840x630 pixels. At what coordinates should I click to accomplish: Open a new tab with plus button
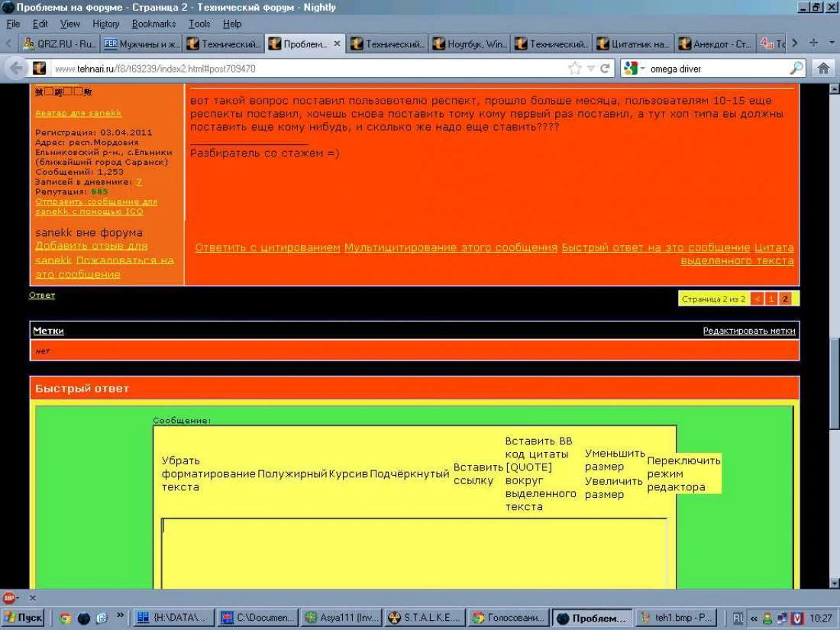point(813,43)
